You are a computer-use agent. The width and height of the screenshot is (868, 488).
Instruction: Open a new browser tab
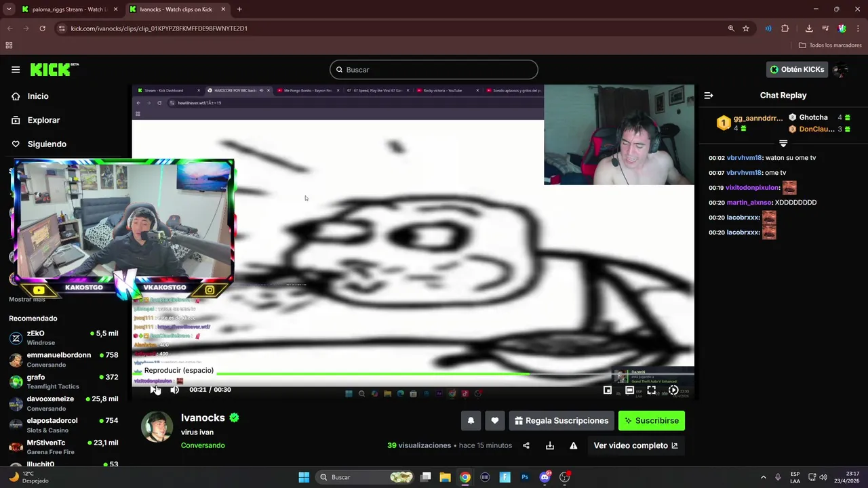(239, 9)
